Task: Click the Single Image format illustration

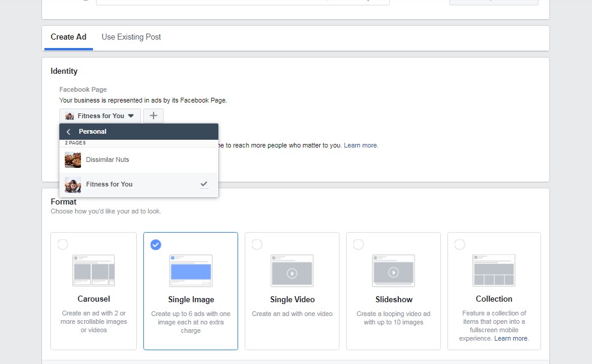Action: [191, 270]
